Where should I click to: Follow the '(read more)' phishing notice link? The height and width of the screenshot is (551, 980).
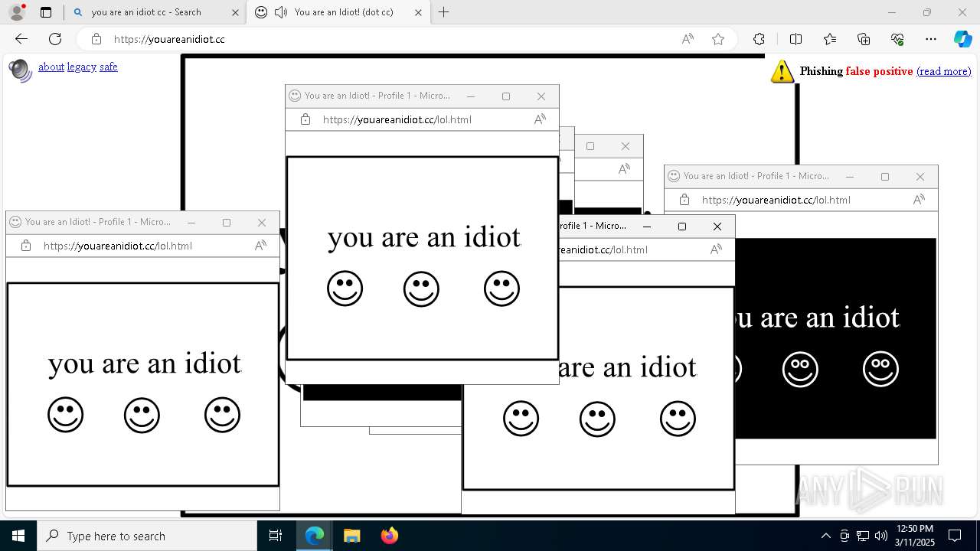tap(943, 71)
